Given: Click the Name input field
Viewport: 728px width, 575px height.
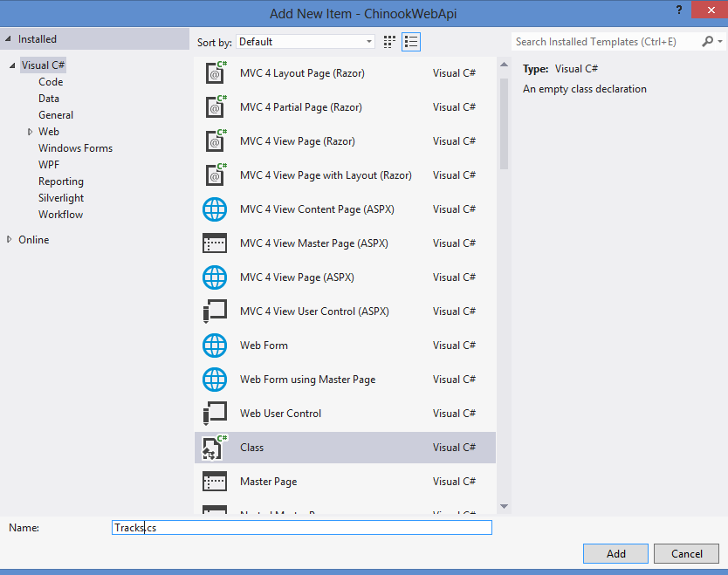Looking at the screenshot, I should pos(302,528).
